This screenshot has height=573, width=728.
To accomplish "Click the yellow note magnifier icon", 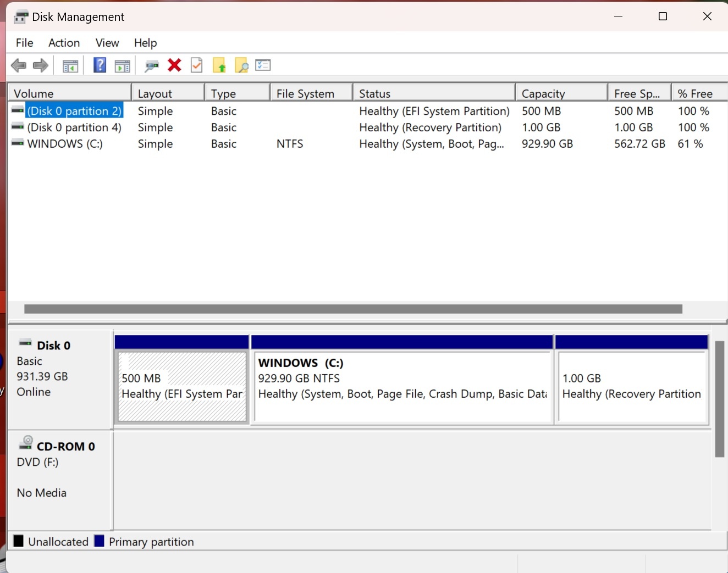I will point(241,65).
